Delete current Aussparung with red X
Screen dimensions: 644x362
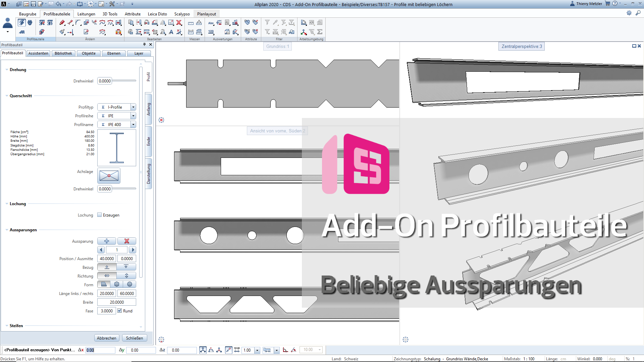[x=126, y=241]
